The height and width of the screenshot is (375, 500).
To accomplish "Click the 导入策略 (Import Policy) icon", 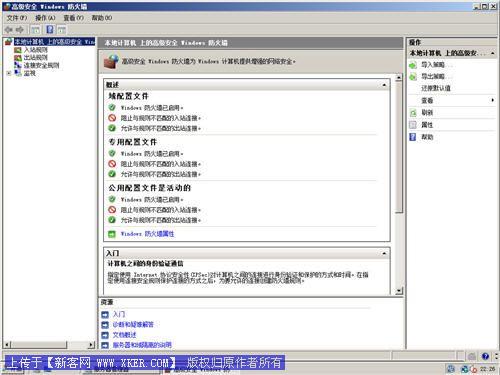I will click(x=413, y=65).
